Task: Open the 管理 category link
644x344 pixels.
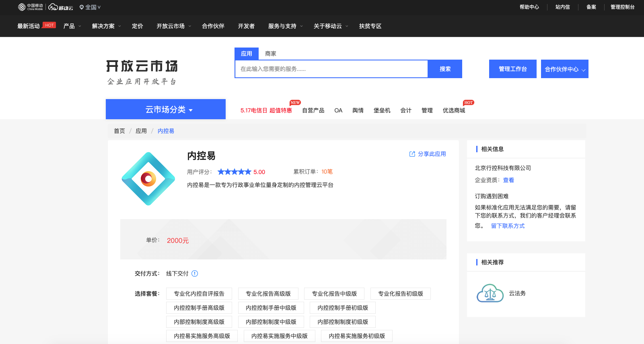Action: point(427,110)
